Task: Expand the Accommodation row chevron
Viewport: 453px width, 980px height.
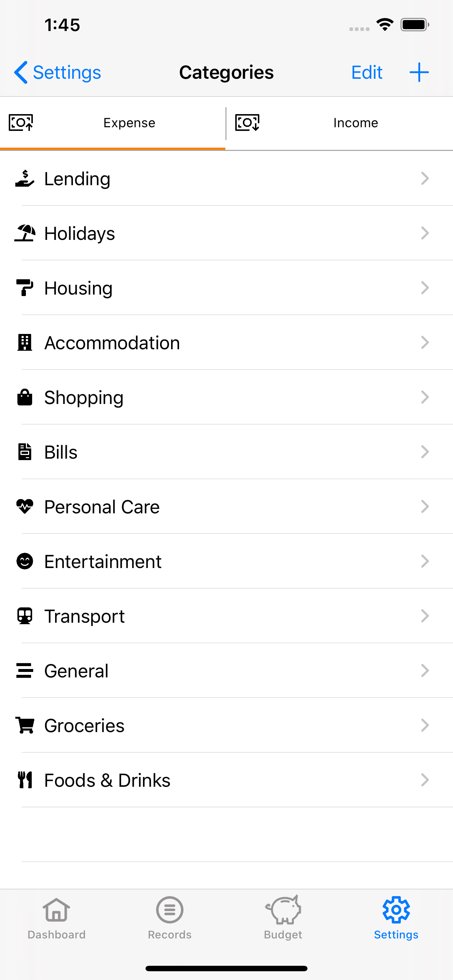Action: [425, 343]
